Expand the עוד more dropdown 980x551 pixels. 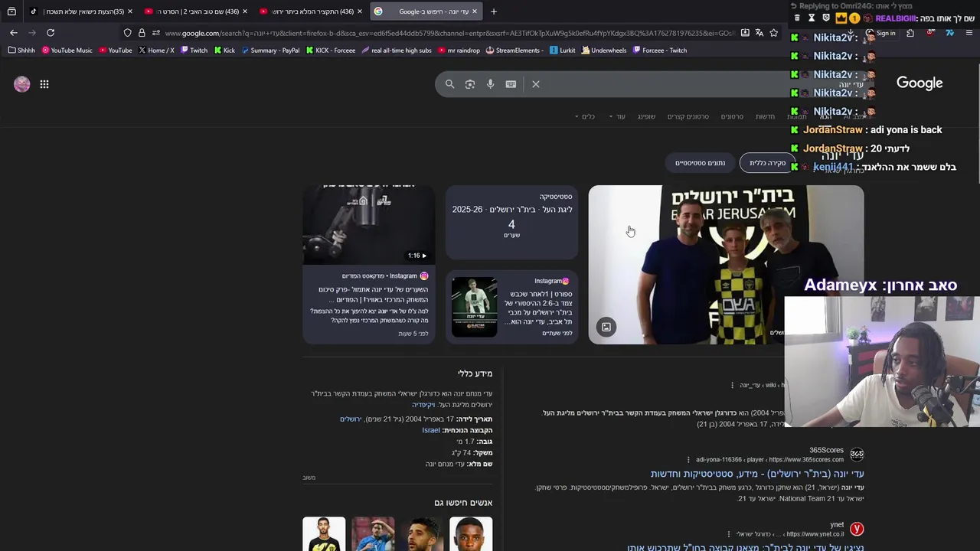pos(617,116)
